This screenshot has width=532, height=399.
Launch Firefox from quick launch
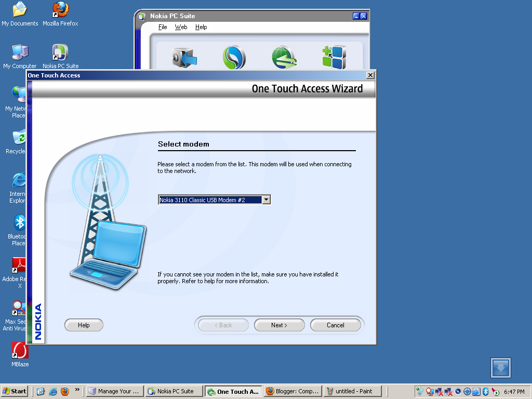click(x=65, y=392)
